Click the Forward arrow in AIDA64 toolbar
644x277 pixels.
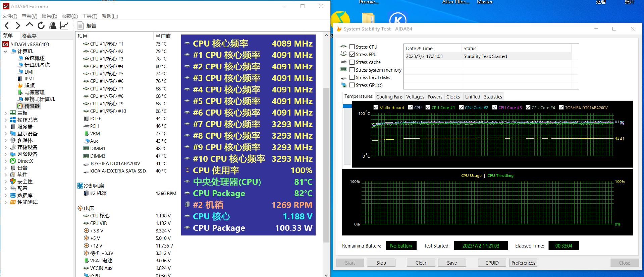(18, 25)
